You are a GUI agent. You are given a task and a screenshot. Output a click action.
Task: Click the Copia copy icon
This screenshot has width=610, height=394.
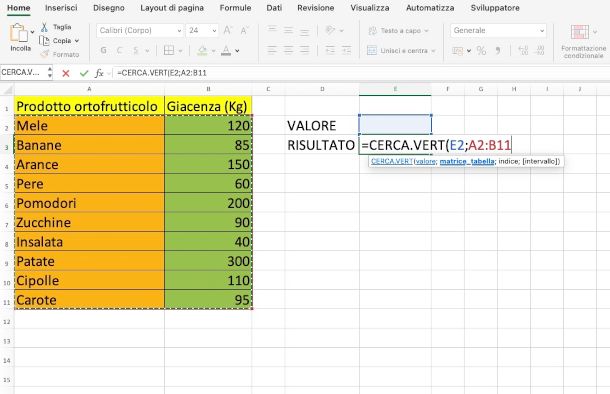[44, 40]
